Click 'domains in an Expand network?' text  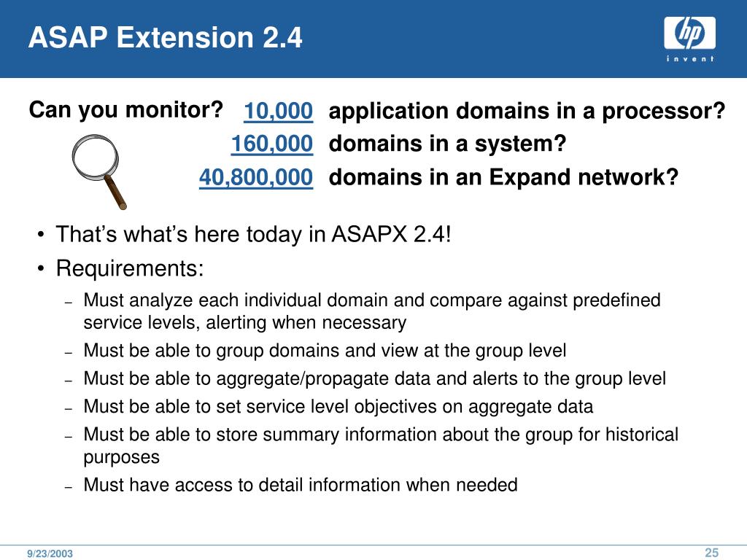[503, 178]
